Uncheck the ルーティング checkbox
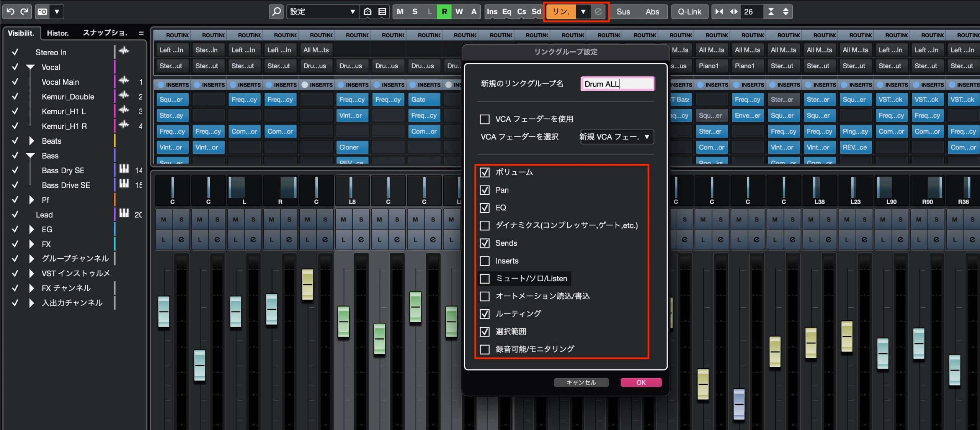This screenshot has width=980, height=430. pyautogui.click(x=485, y=314)
